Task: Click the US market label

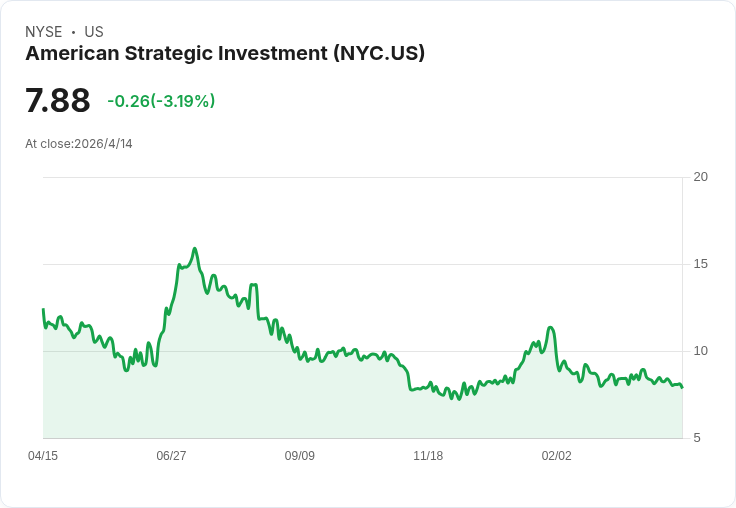Action: 94,32
